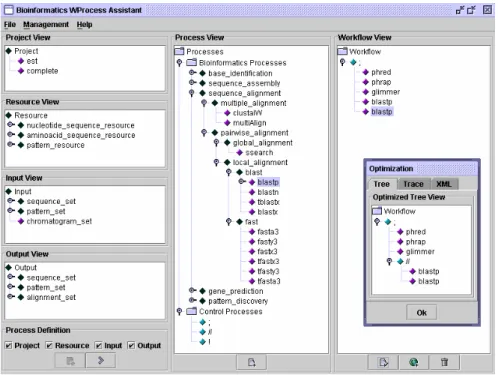
Task: Click the purple diamond beside phred in Workflow View
Action: (366, 72)
